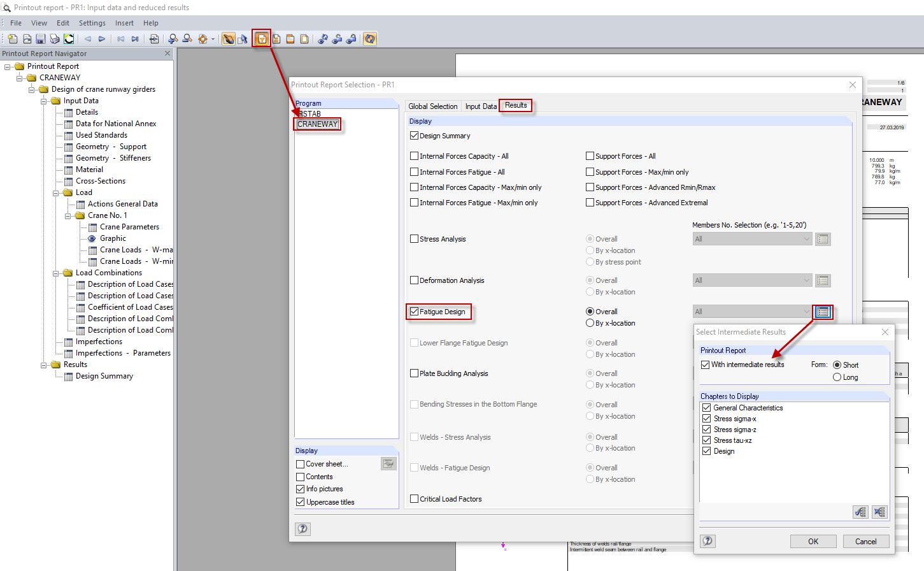This screenshot has width=924, height=571.
Task: Click the next page right arrow icon
Action: pyautogui.click(x=102, y=39)
